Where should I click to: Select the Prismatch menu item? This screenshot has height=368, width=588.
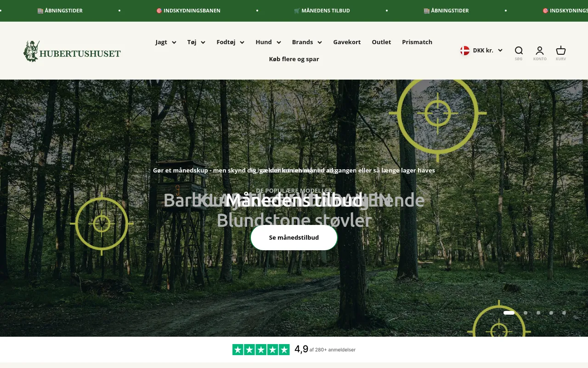pyautogui.click(x=417, y=42)
